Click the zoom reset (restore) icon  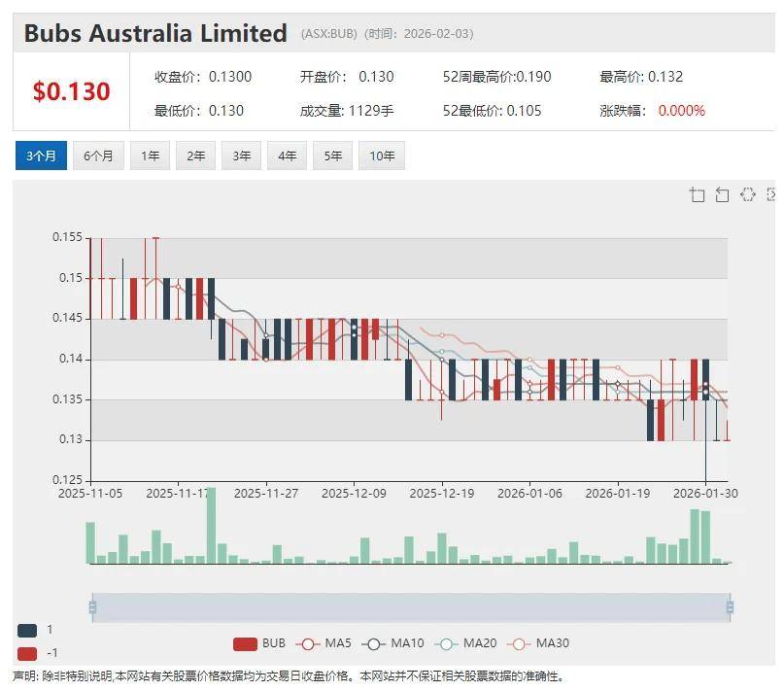pyautogui.click(x=722, y=194)
